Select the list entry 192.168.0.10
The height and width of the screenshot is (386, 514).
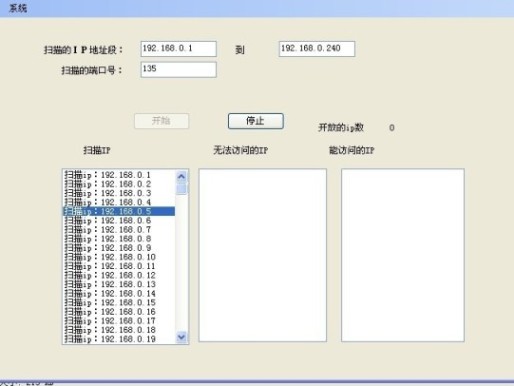coord(119,257)
